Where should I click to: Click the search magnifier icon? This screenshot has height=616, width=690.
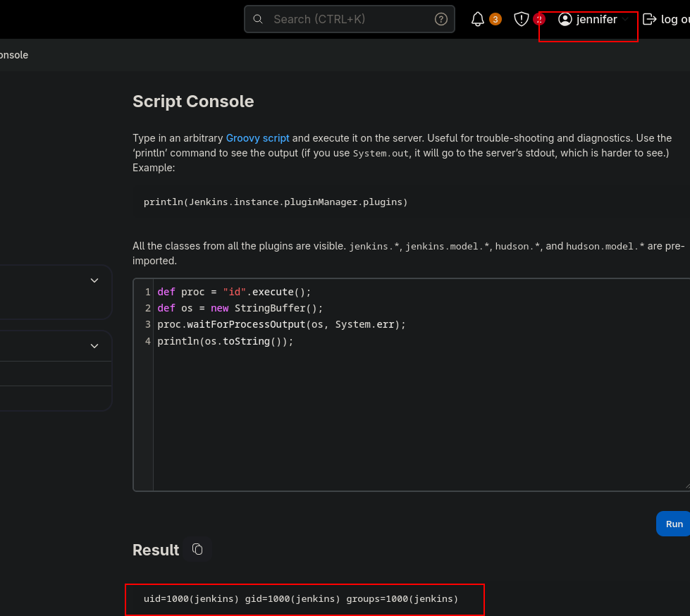pos(258,20)
